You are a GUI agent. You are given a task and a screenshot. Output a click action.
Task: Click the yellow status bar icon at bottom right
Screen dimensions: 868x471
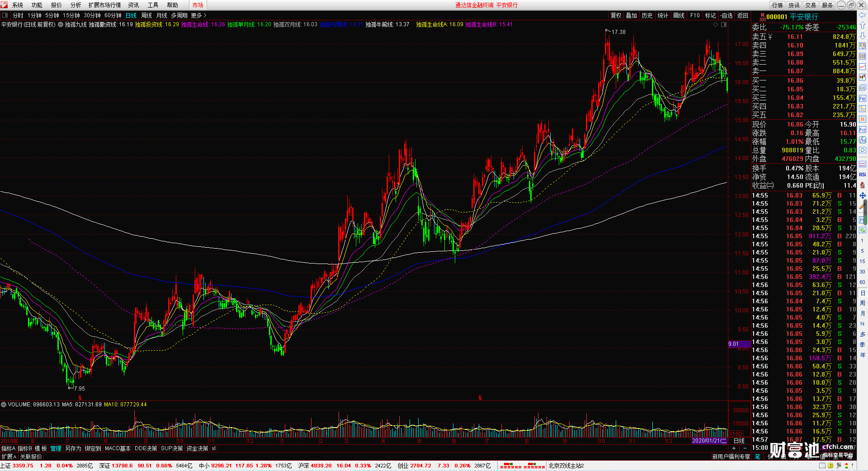click(x=830, y=466)
